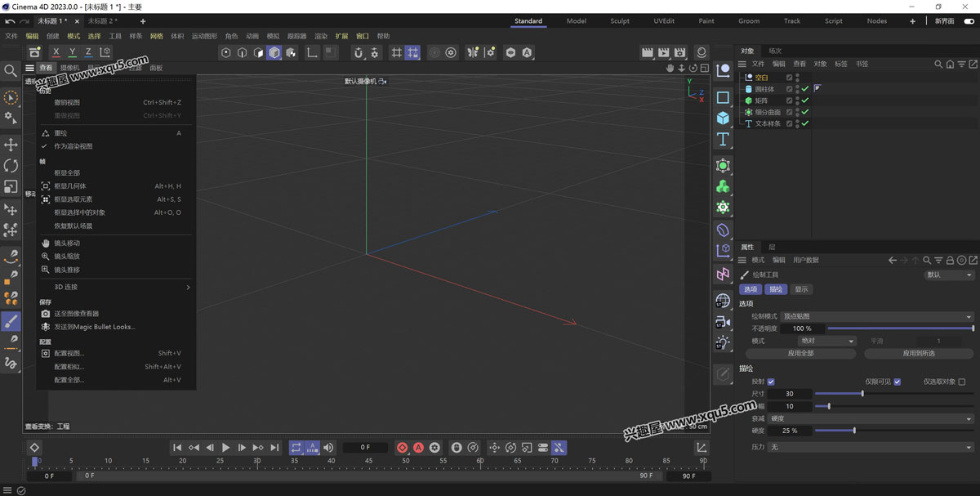Screen dimensions: 980x496
Task: Open the Object Manager hamburger menu
Action: point(742,64)
